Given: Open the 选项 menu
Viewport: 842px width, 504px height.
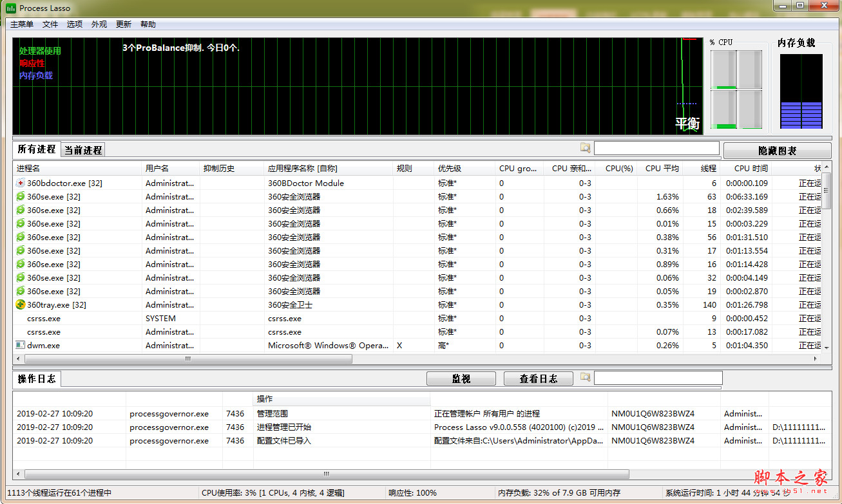Looking at the screenshot, I should (75, 24).
